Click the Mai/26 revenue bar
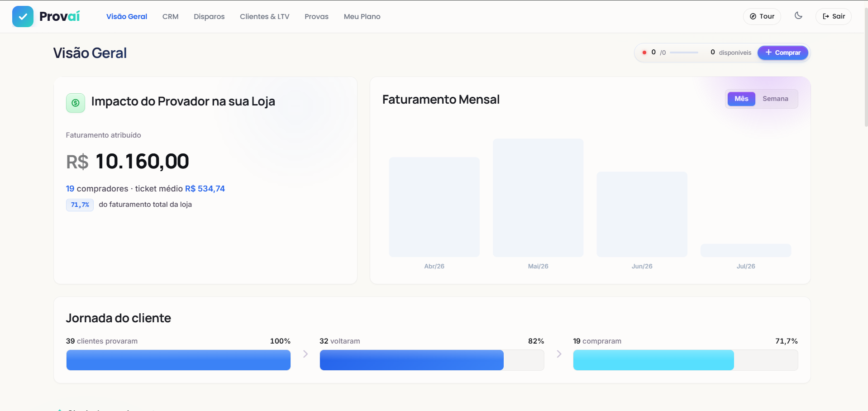The image size is (868, 411). (538, 198)
